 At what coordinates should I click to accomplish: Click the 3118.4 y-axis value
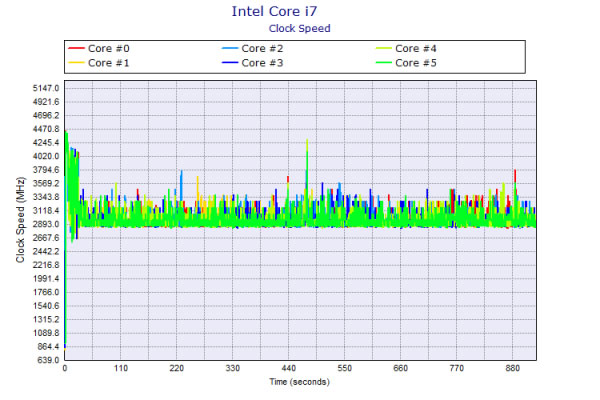click(x=46, y=211)
